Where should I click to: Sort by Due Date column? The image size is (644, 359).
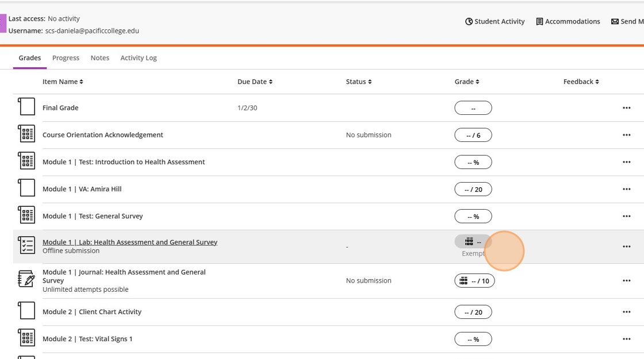[x=255, y=82]
